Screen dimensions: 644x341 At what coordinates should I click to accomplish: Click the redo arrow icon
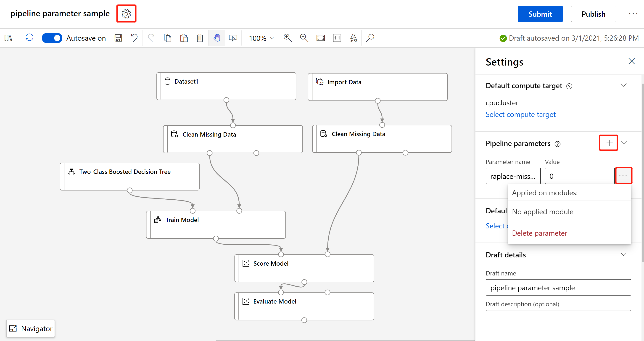[x=151, y=38]
